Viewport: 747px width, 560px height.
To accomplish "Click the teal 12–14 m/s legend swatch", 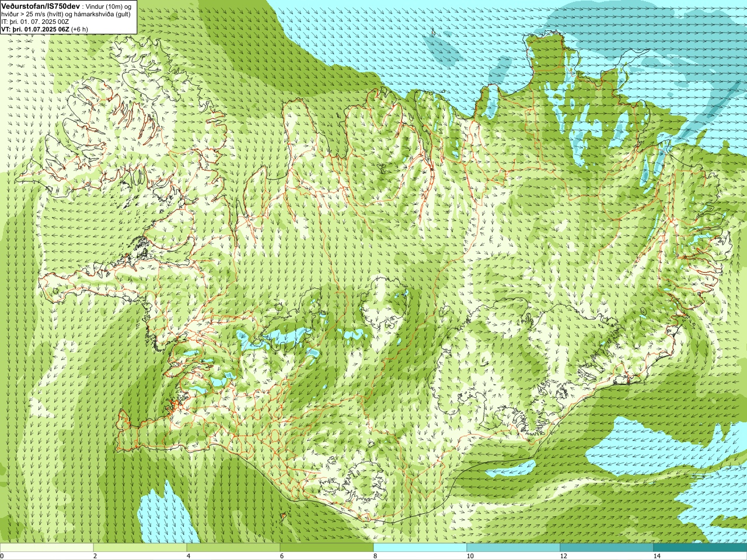I will (607, 548).
